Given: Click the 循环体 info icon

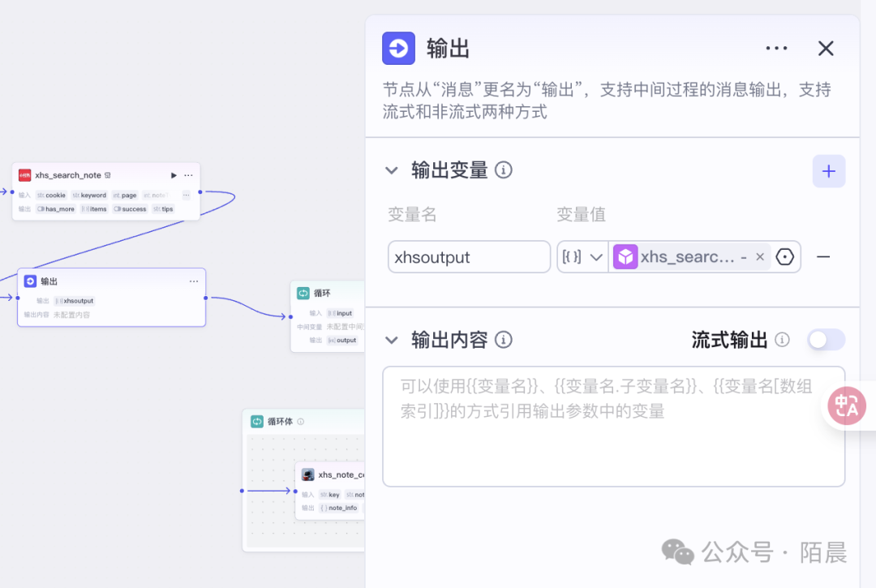Looking at the screenshot, I should coord(301,422).
